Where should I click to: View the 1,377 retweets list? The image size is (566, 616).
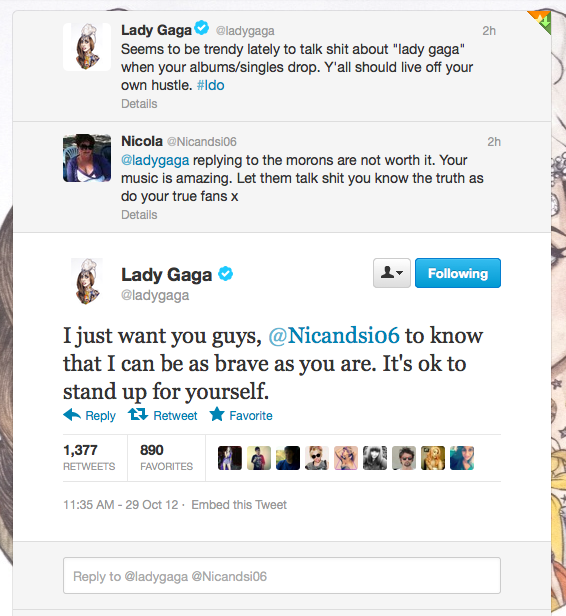click(x=89, y=457)
